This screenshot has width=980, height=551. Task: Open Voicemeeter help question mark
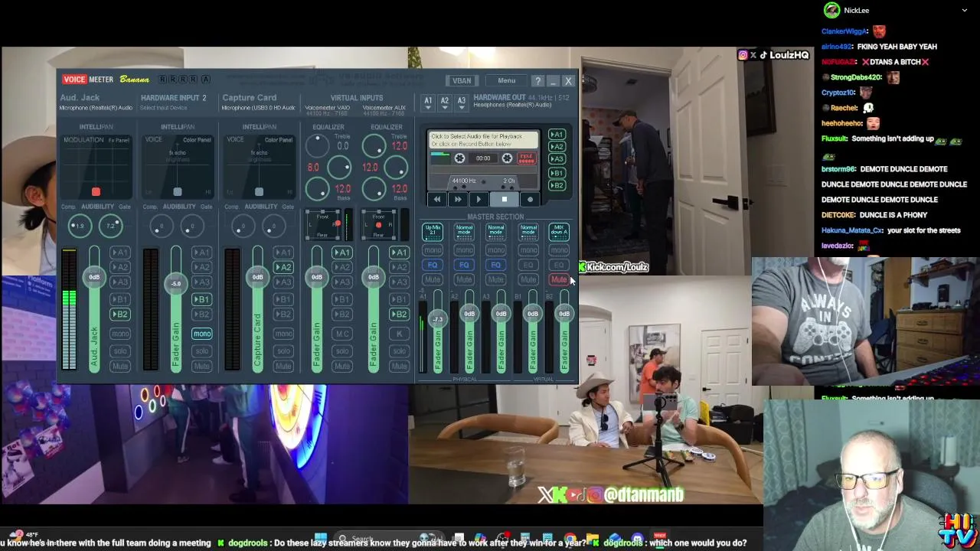pyautogui.click(x=537, y=80)
